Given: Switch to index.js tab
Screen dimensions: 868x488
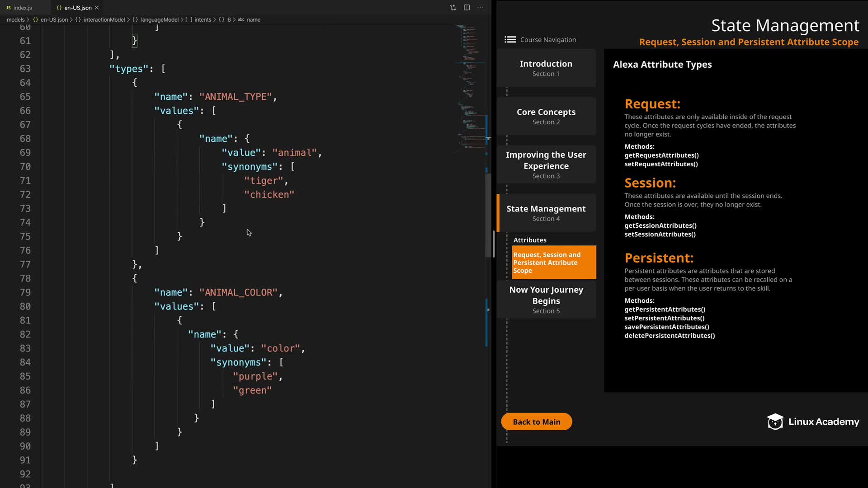Looking at the screenshot, I should pos(23,8).
